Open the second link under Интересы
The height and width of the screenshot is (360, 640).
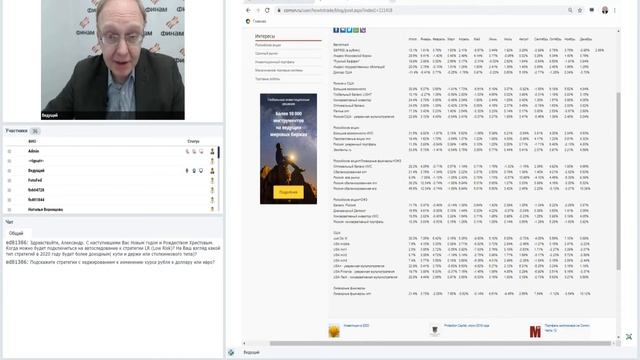coord(266,53)
